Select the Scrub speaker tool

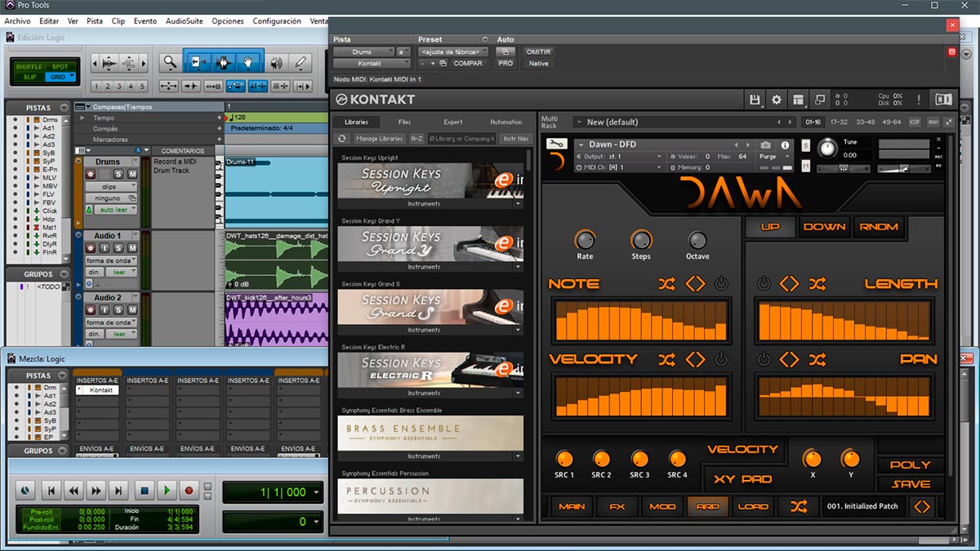(277, 62)
